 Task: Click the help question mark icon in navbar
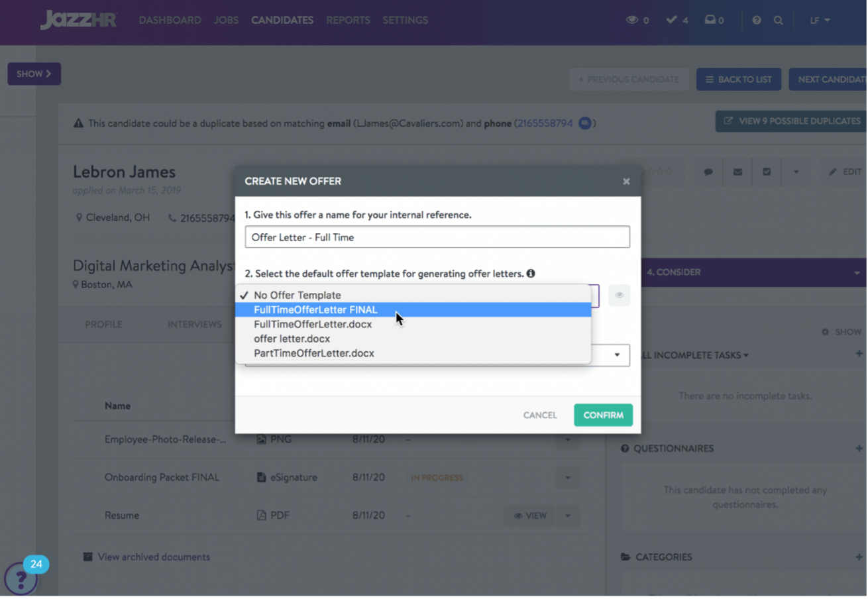click(x=757, y=21)
